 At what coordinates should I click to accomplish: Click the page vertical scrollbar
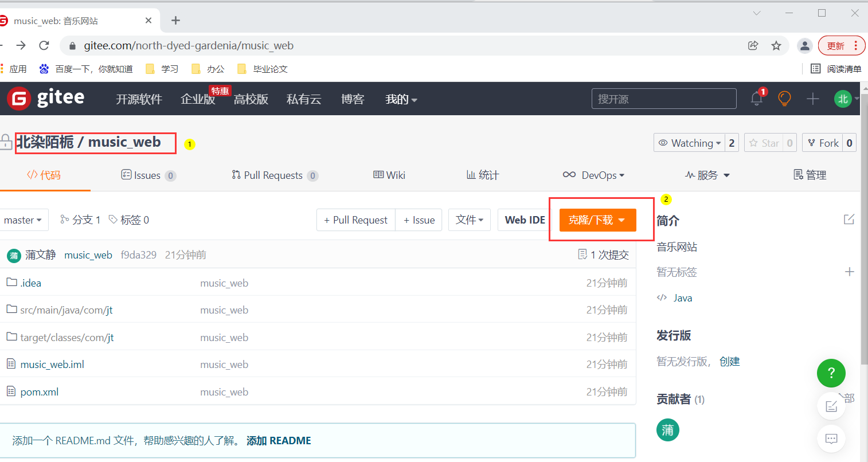click(x=864, y=229)
